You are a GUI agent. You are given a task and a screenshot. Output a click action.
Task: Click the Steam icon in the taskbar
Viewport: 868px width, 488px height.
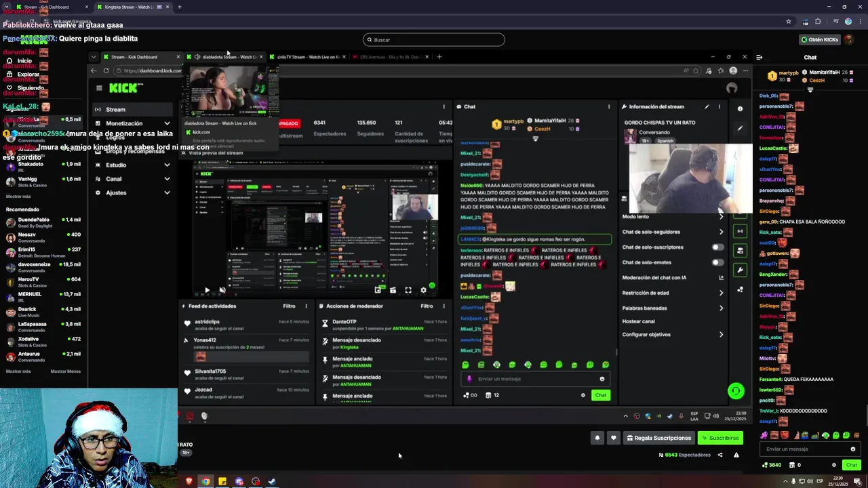272,482
